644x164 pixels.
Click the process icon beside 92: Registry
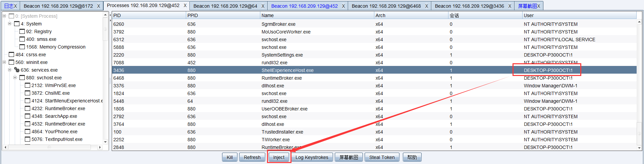22,31
